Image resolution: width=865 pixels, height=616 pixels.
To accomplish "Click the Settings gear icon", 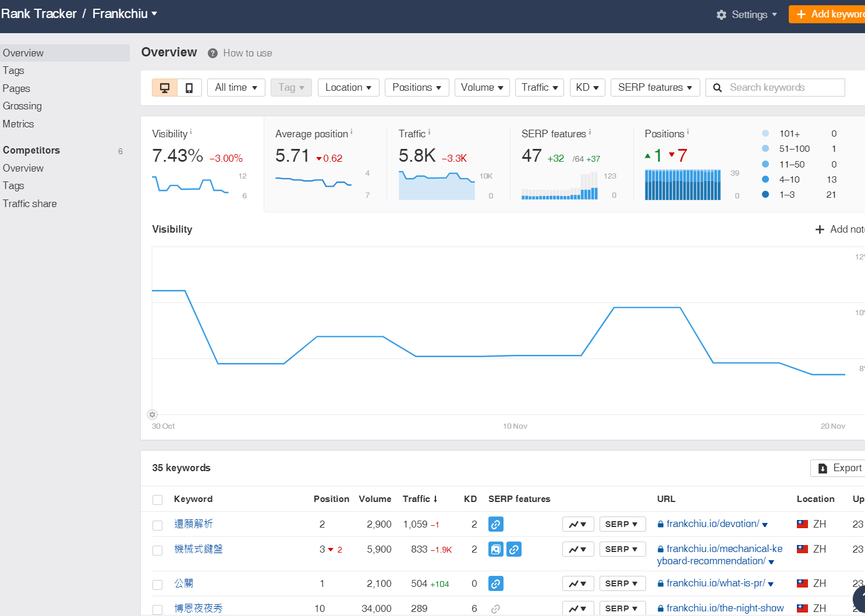I will (x=721, y=15).
